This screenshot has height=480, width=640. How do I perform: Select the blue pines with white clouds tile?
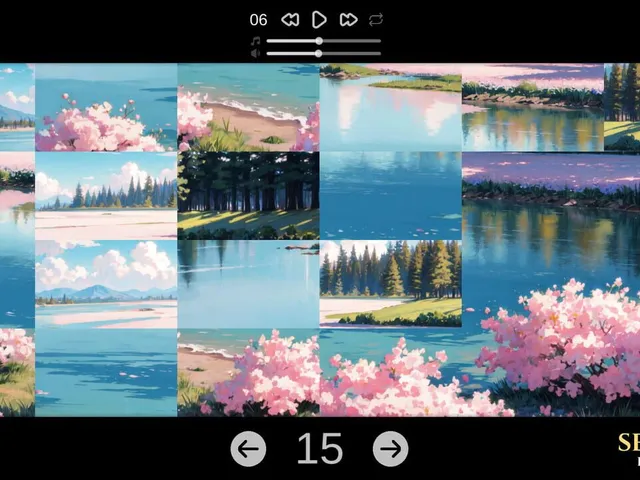[106, 196]
